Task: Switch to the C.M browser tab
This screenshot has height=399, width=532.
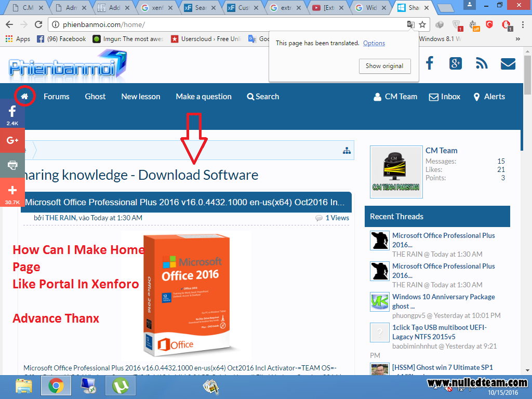Action: [x=27, y=7]
